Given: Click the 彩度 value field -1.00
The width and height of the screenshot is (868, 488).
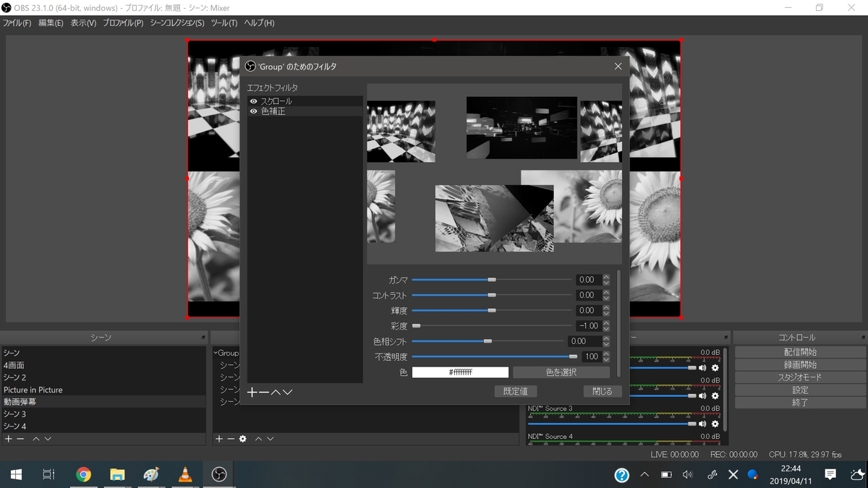Looking at the screenshot, I should [589, 326].
